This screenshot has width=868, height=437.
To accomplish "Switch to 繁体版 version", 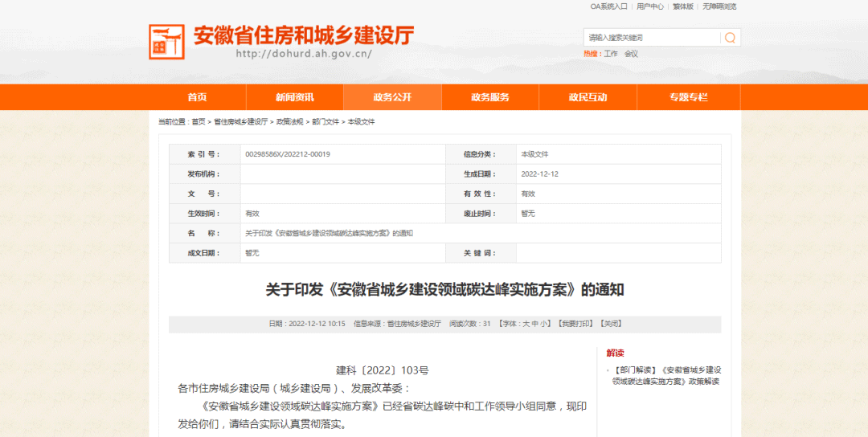I will click(x=683, y=6).
